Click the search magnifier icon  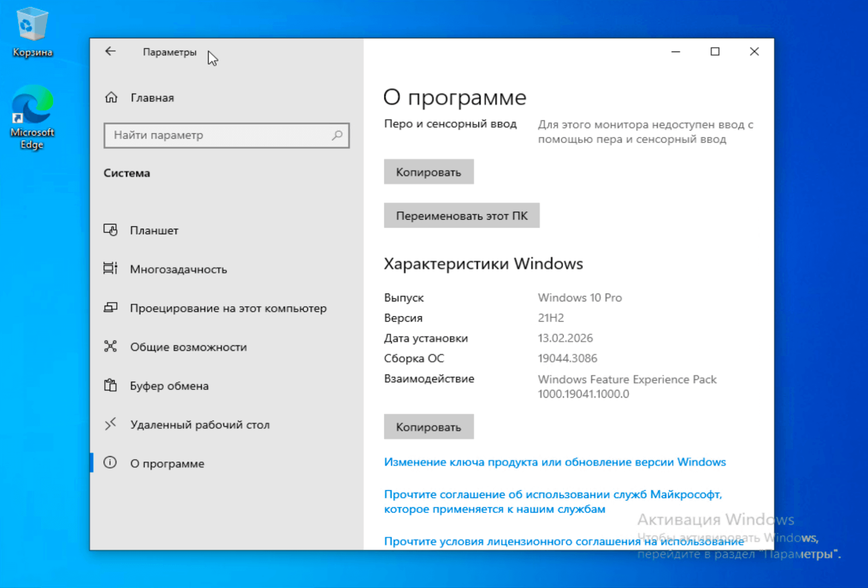pos(337,135)
